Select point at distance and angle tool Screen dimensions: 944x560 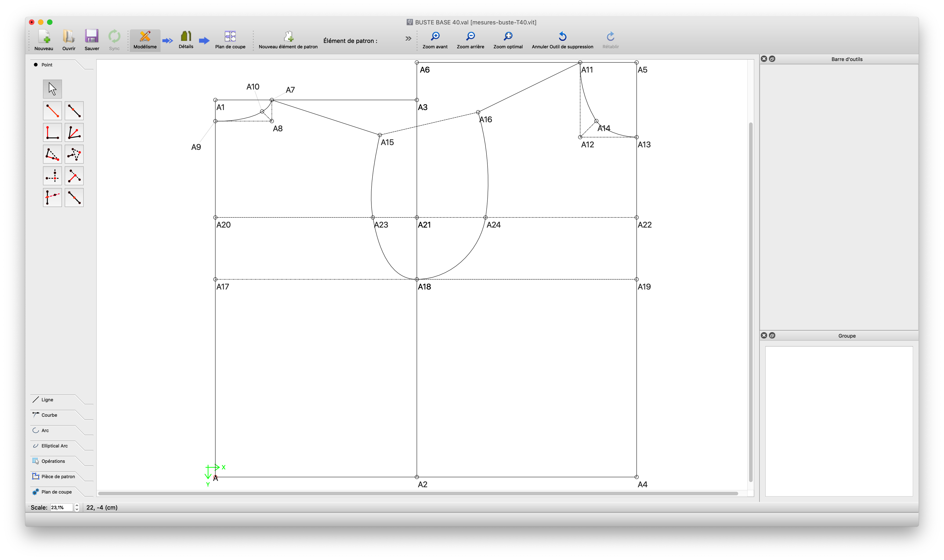pyautogui.click(x=52, y=111)
